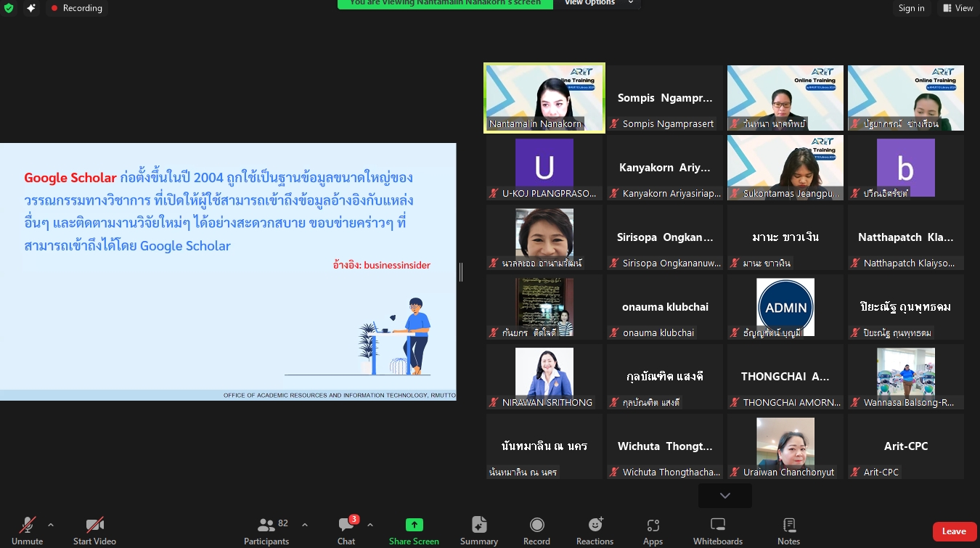Click muted mic icon on THONGCHAI AMORN

[735, 403]
